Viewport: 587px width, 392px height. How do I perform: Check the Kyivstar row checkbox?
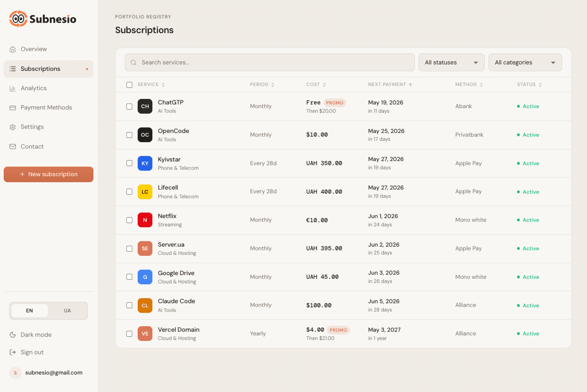pyautogui.click(x=129, y=163)
